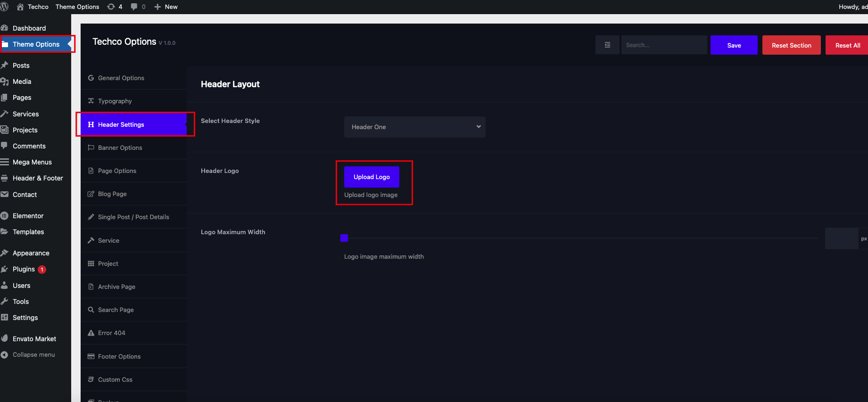This screenshot has height=402, width=868.
Task: Open the Envato Market menu
Action: click(x=34, y=339)
